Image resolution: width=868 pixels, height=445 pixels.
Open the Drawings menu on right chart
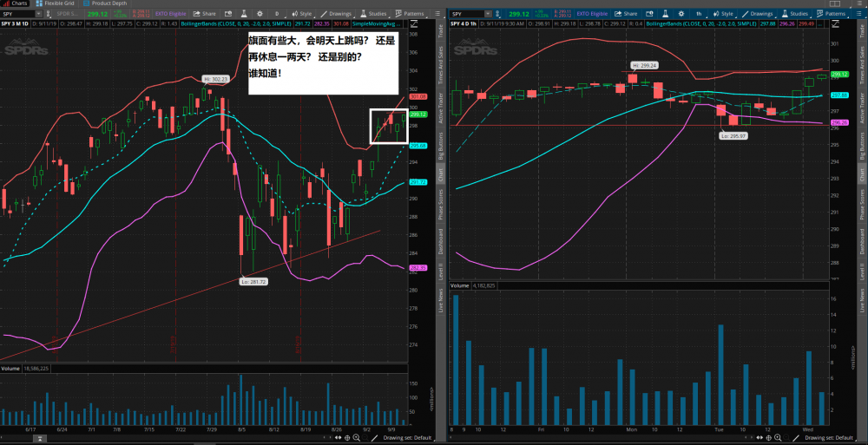(756, 14)
